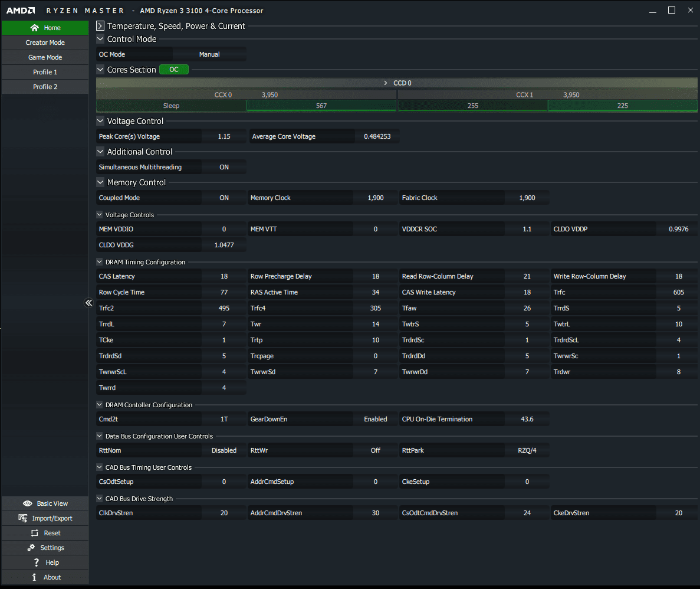Click Basic View button
The height and width of the screenshot is (589, 700).
[45, 503]
